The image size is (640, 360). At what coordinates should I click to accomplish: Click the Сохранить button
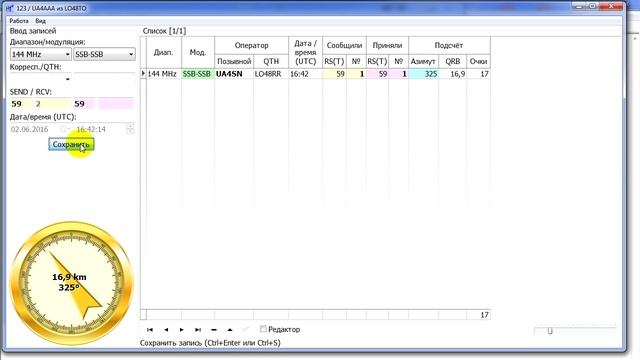71,144
